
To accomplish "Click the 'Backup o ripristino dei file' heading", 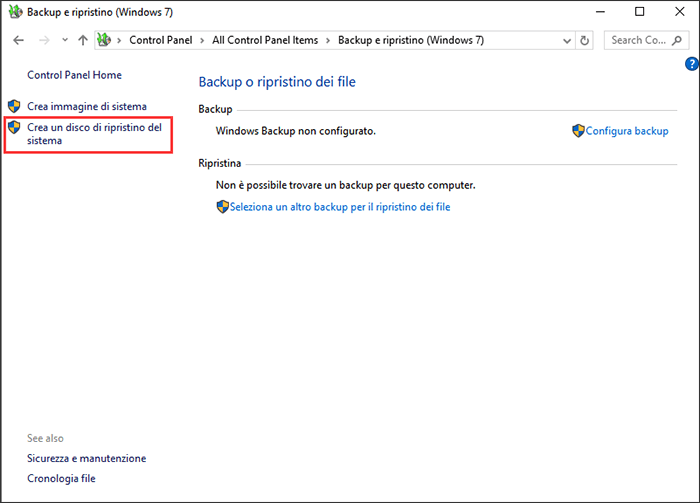I will tap(277, 82).
